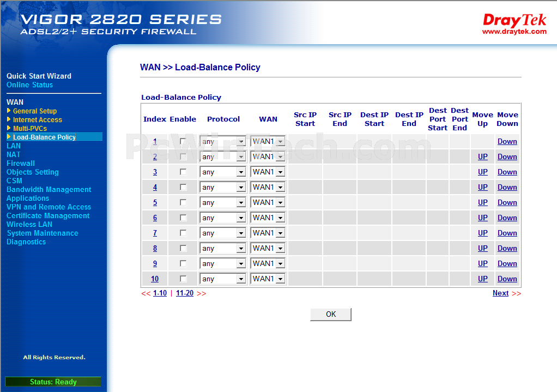Click the Status: Ready indicator

pos(53,382)
